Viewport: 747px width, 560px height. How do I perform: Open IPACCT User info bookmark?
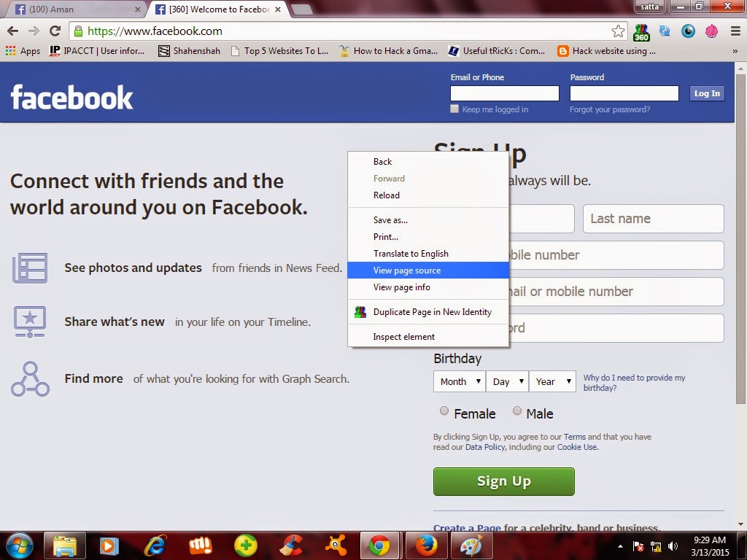[x=97, y=51]
